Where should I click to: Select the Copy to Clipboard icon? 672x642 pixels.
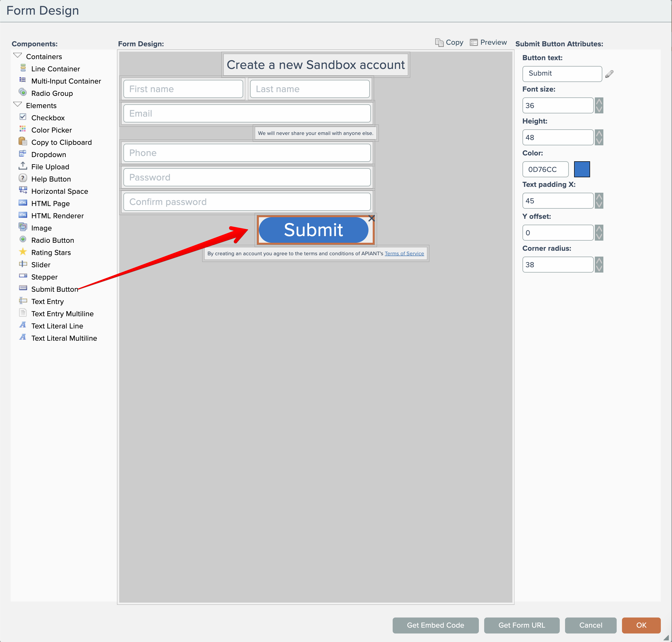click(23, 141)
